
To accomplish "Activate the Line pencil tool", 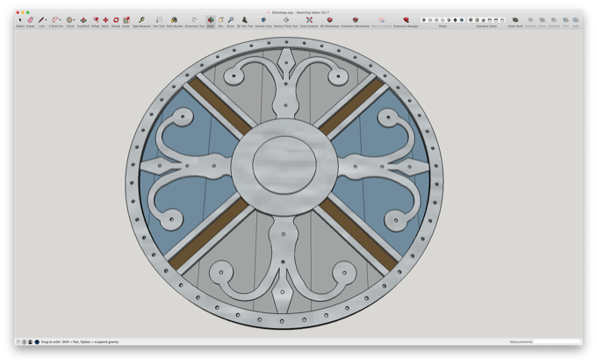I will (x=41, y=20).
